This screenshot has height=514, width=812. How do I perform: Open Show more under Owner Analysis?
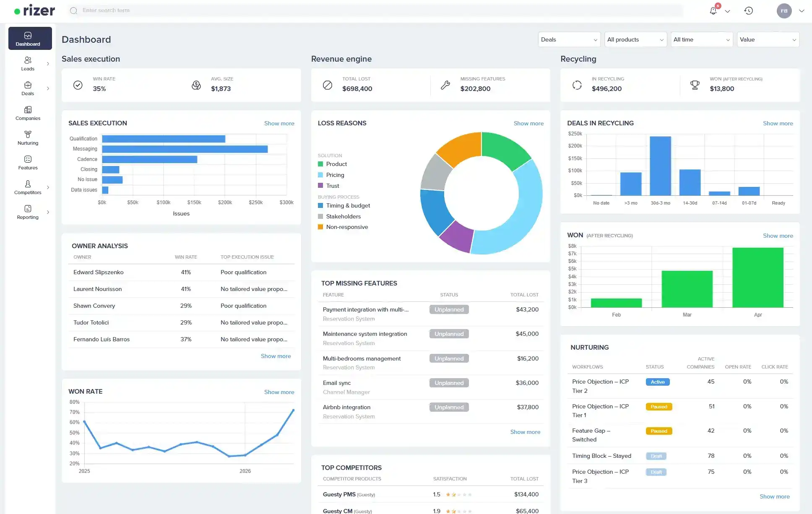[x=276, y=356]
